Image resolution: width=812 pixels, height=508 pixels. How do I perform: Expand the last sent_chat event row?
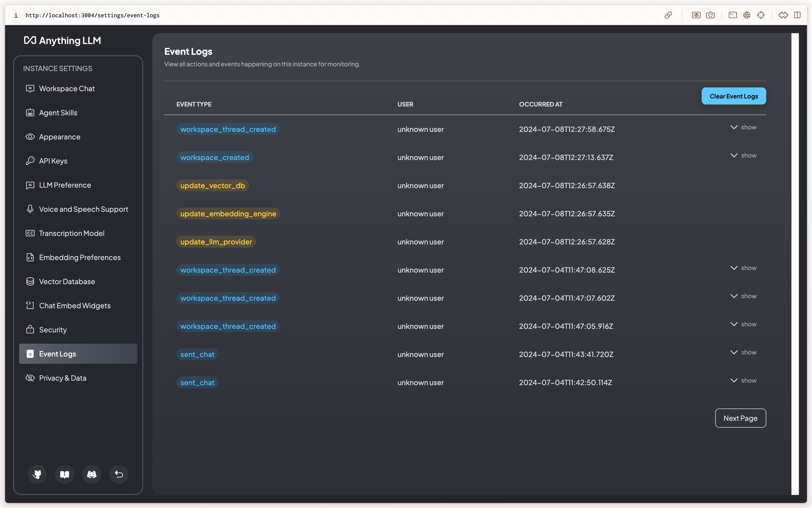pos(743,381)
